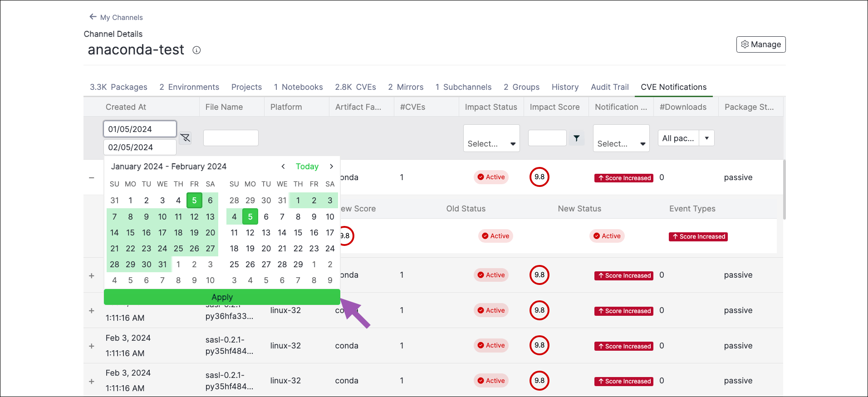The image size is (868, 397).
Task: Click Event Types Score Increased badge
Action: pos(698,236)
